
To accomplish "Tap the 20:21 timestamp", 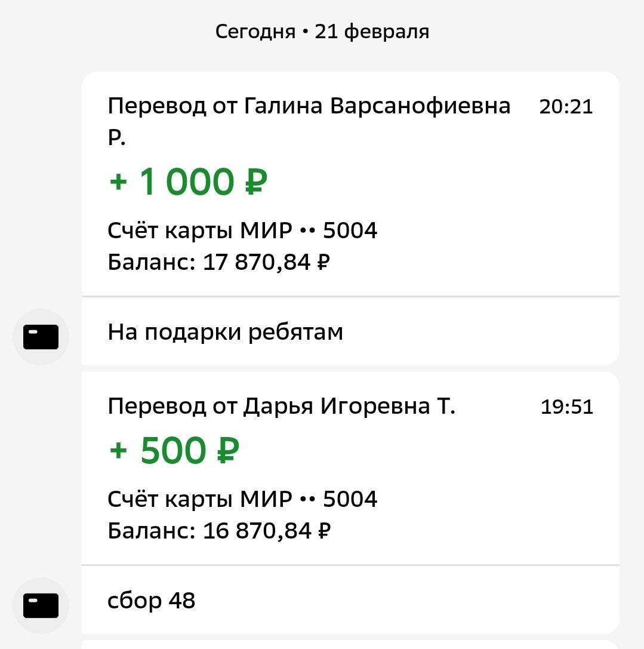I will click(566, 107).
